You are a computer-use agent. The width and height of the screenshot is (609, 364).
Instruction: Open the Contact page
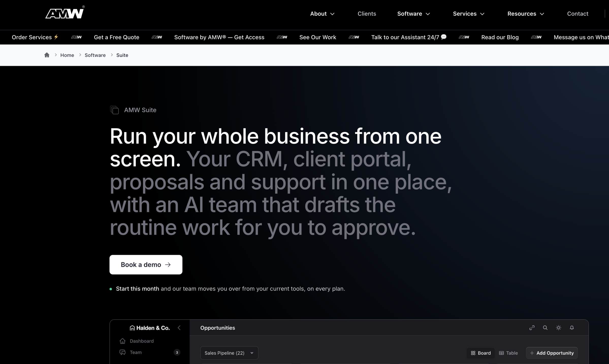pyautogui.click(x=578, y=14)
